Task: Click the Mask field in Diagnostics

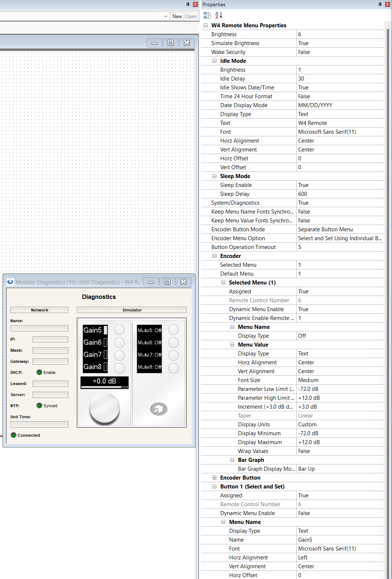Action: (50, 350)
